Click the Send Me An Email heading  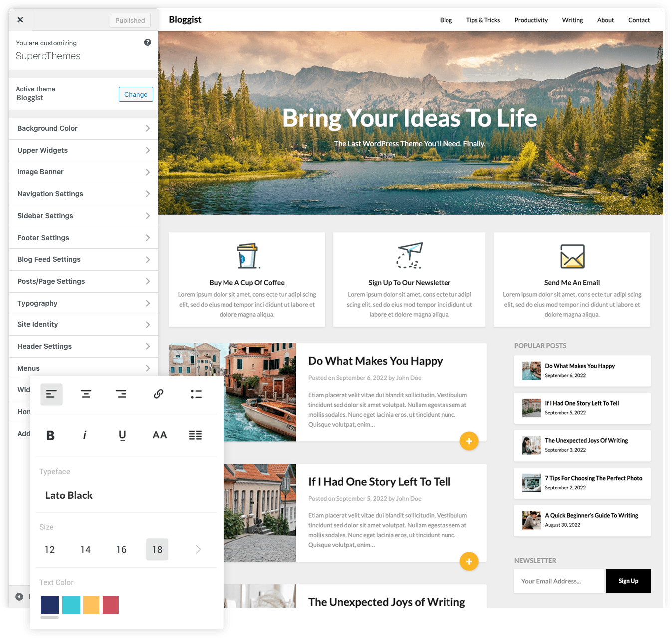(x=572, y=283)
